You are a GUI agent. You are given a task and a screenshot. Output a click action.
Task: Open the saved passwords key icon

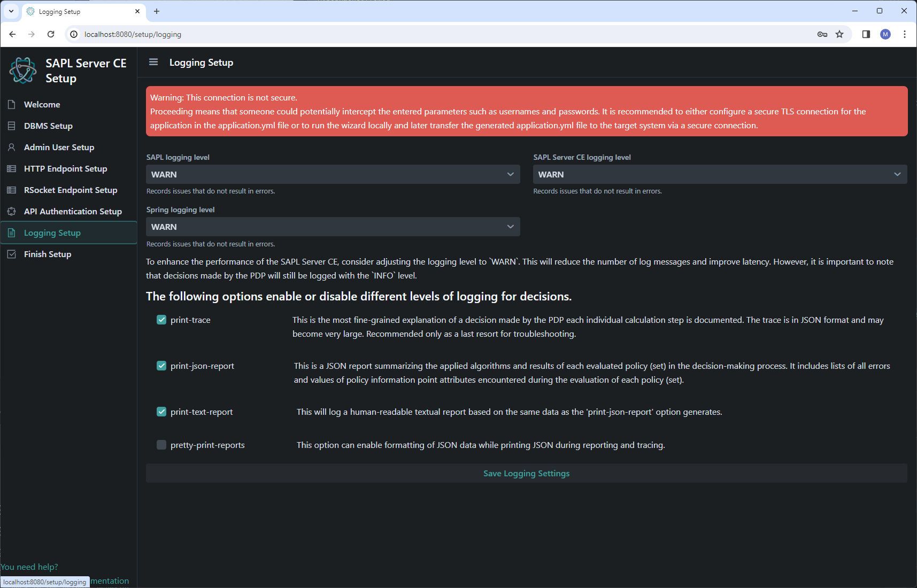pos(822,34)
